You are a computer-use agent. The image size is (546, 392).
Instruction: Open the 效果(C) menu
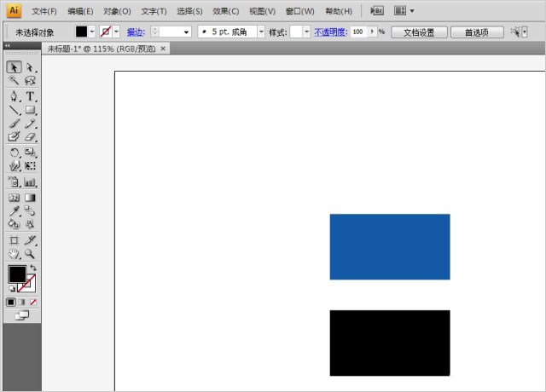(x=226, y=11)
